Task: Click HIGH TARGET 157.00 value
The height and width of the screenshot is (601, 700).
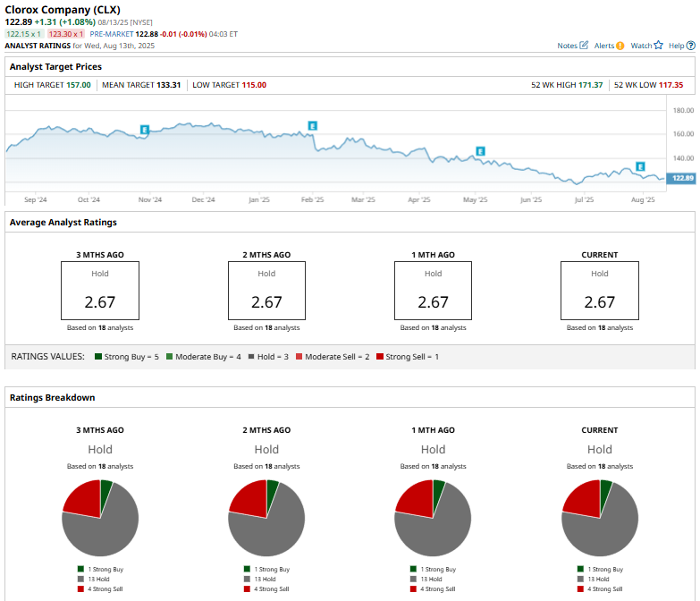Action: click(79, 85)
